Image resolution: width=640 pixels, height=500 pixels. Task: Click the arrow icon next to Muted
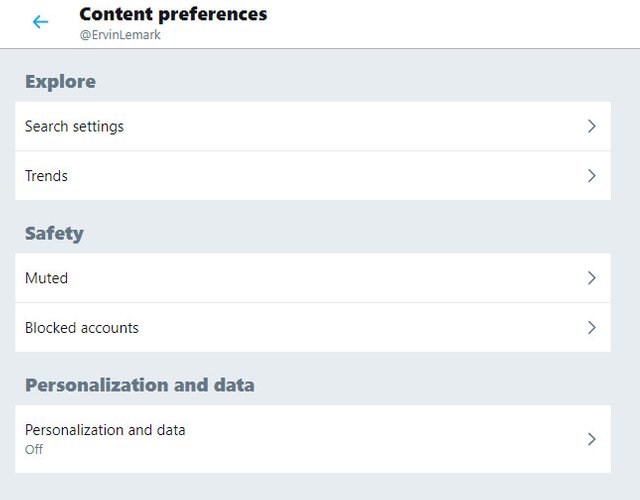coord(592,278)
